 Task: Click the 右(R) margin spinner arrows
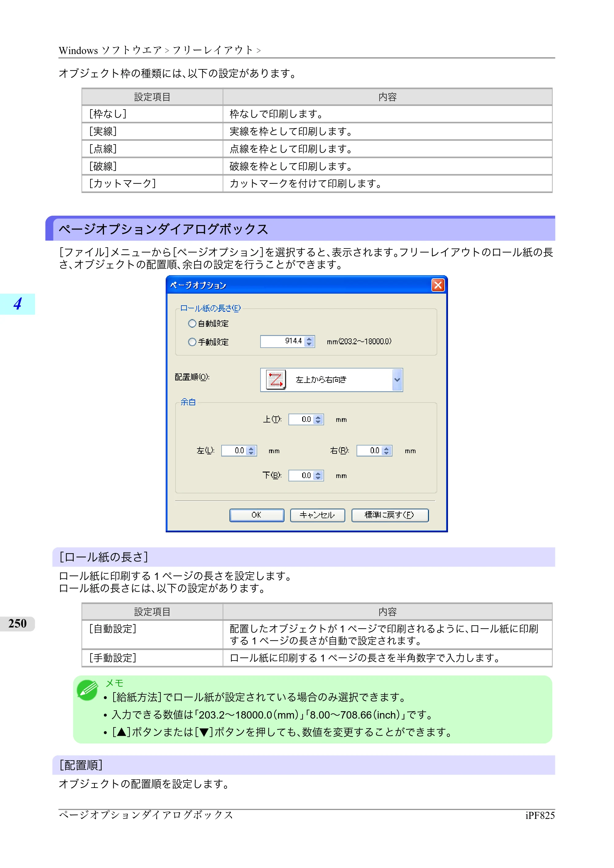tap(387, 451)
